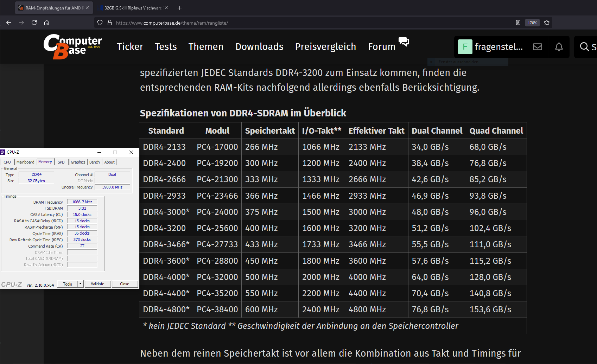This screenshot has width=597, height=364.
Task: Click the Channel # value Dual
Action: coord(112,174)
